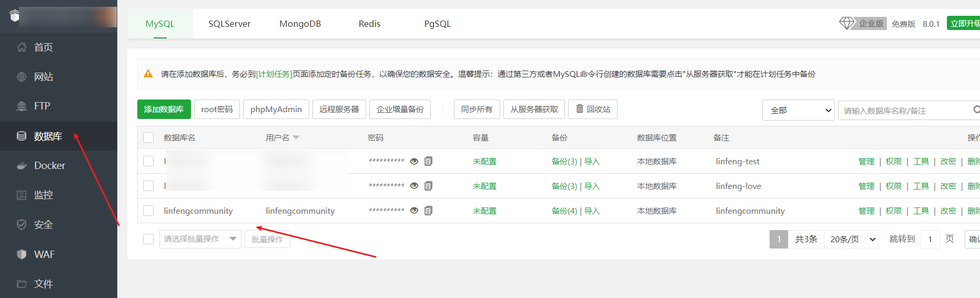Copy password for linfeng-test row
This screenshot has width=980, height=298.
pos(428,161)
